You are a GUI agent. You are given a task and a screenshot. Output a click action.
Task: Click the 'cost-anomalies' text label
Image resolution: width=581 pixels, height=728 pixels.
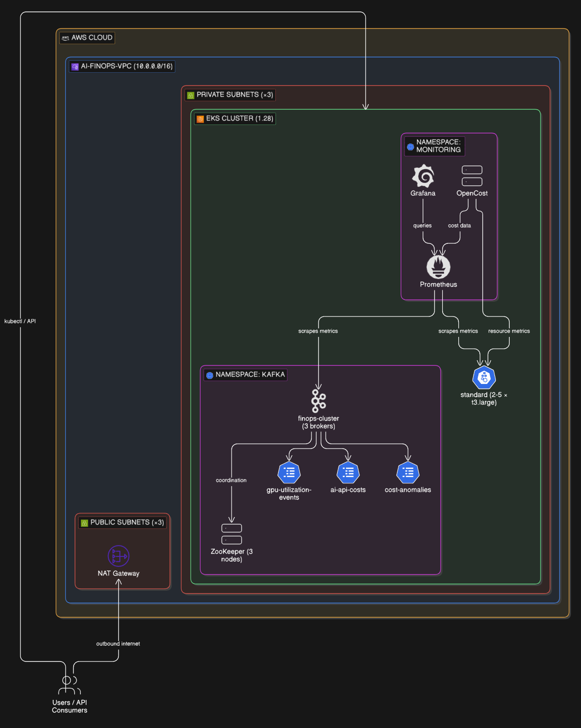(408, 490)
